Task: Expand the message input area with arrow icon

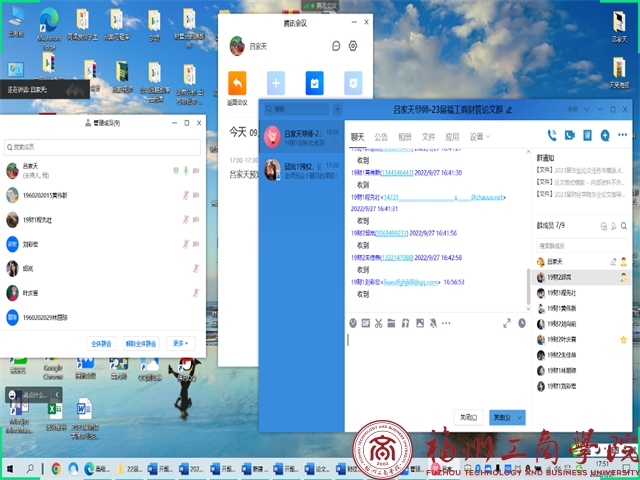Action: click(507, 323)
